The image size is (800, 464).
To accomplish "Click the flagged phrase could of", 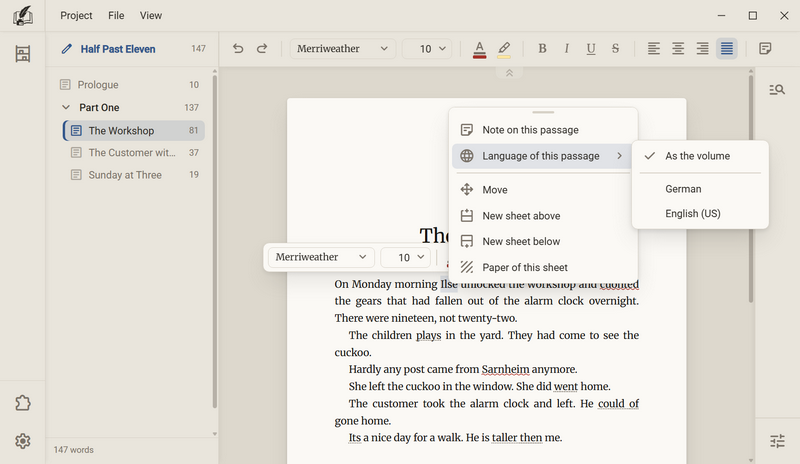I will pyautogui.click(x=618, y=403).
